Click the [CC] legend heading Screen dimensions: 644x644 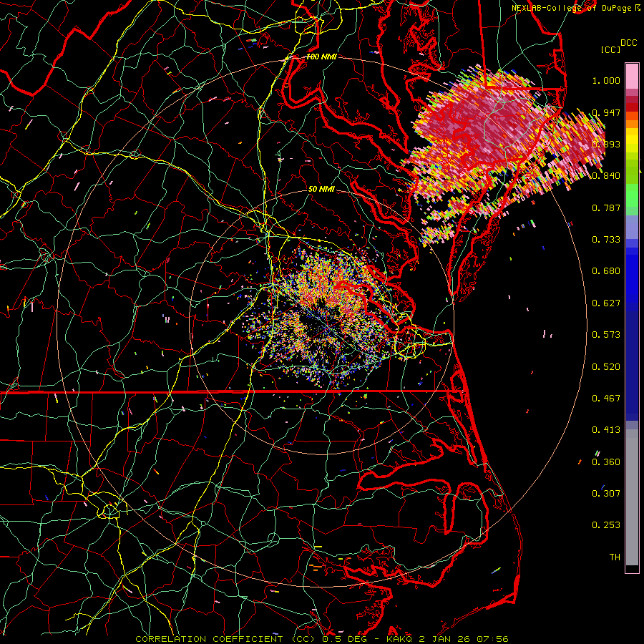(x=610, y=49)
